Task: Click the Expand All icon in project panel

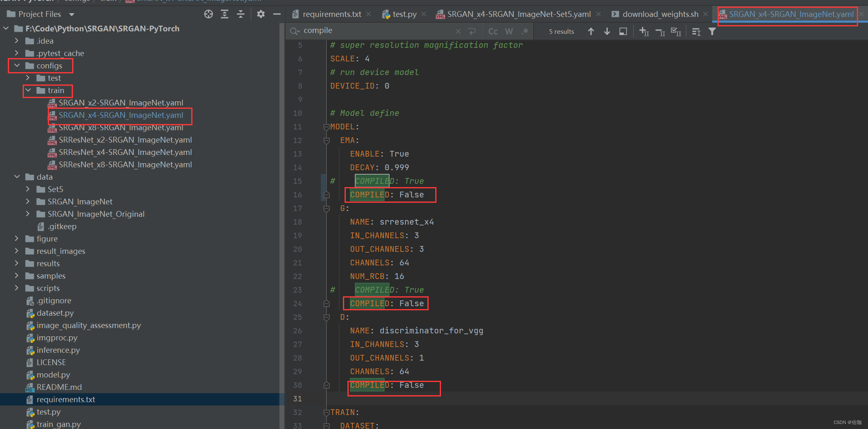Action: pos(225,14)
